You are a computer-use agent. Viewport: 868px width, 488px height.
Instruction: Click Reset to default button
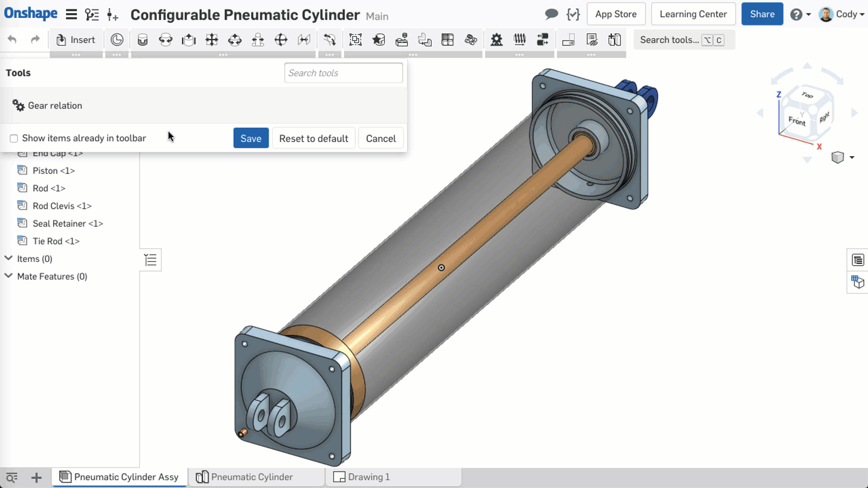[314, 138]
